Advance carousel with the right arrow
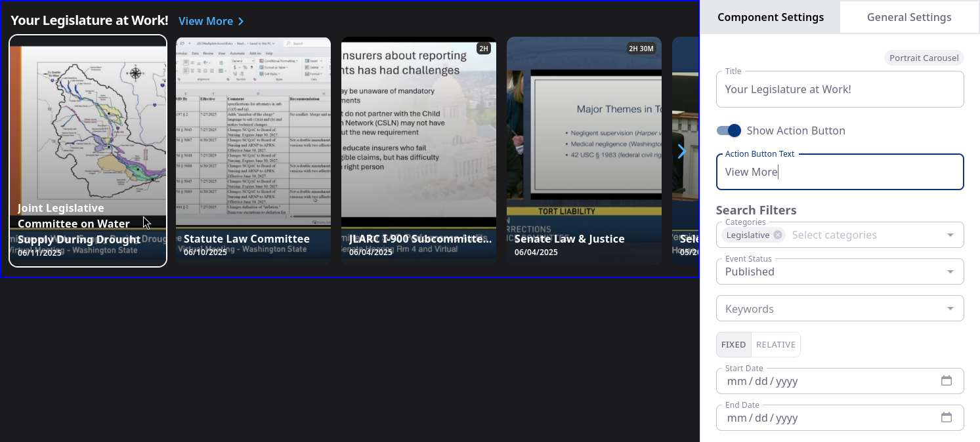The width and height of the screenshot is (980, 442). 681,151
